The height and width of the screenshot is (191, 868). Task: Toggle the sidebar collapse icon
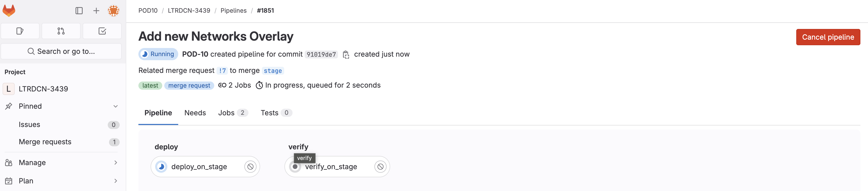point(79,11)
